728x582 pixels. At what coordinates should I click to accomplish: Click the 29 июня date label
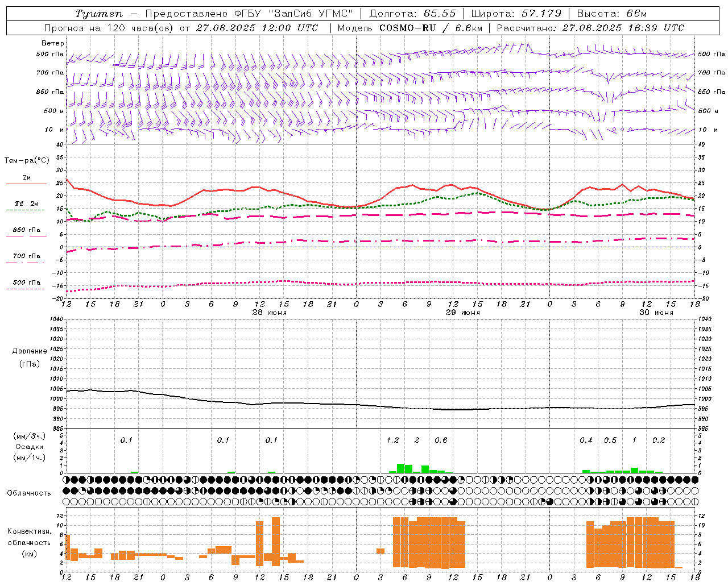point(462,313)
